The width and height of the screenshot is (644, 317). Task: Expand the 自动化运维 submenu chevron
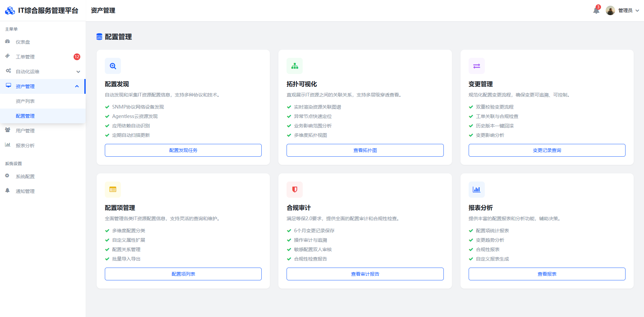tap(78, 72)
